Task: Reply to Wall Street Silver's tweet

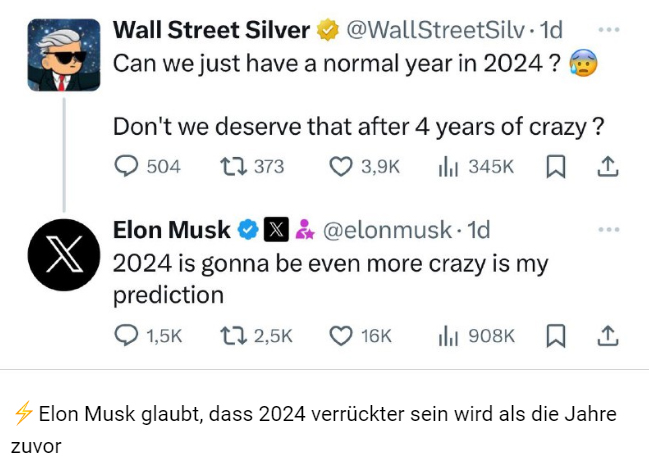Action: coord(126,166)
